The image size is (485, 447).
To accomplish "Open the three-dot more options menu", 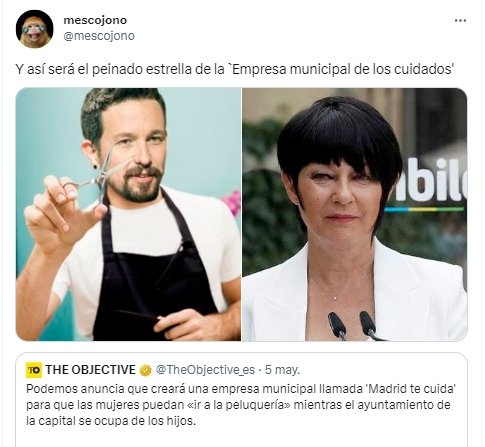I will [x=460, y=21].
